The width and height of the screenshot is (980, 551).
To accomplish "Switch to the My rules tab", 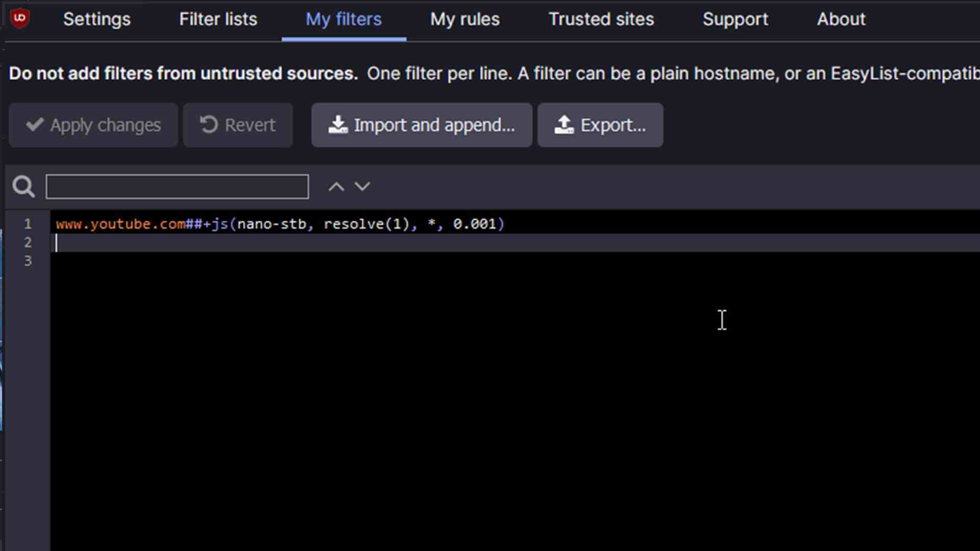I will pyautogui.click(x=465, y=19).
